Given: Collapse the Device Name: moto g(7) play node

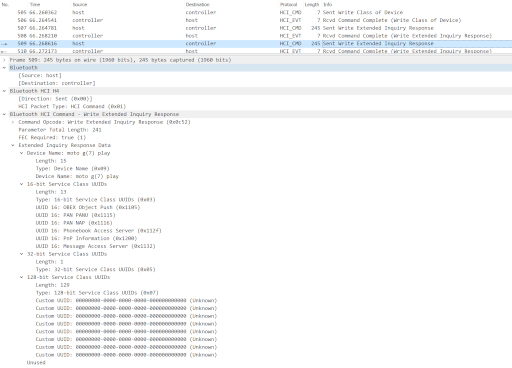Looking at the screenshot, I should coord(22,153).
